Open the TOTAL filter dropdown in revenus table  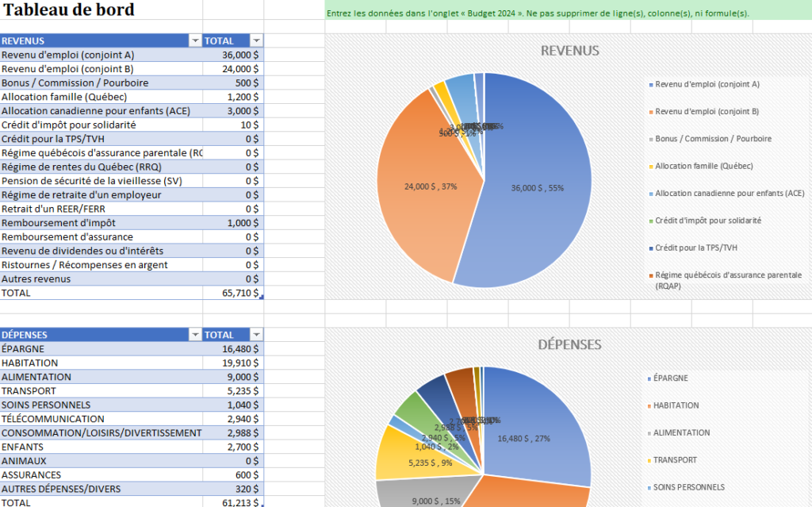click(257, 41)
